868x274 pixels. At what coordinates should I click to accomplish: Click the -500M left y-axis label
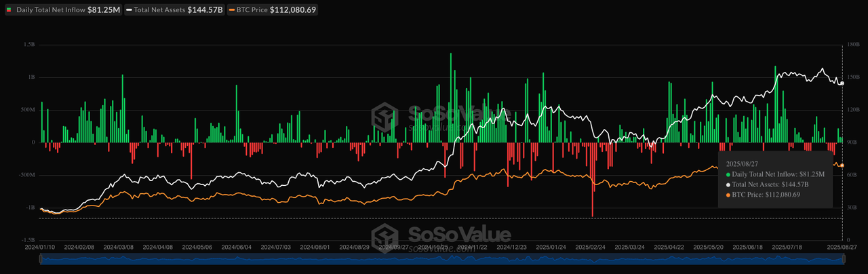27,175
